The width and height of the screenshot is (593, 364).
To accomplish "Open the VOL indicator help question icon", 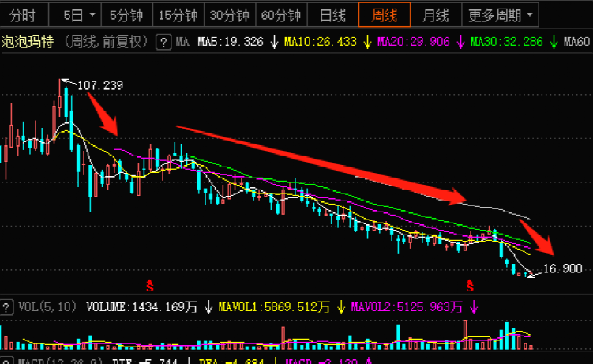I will point(6,307).
